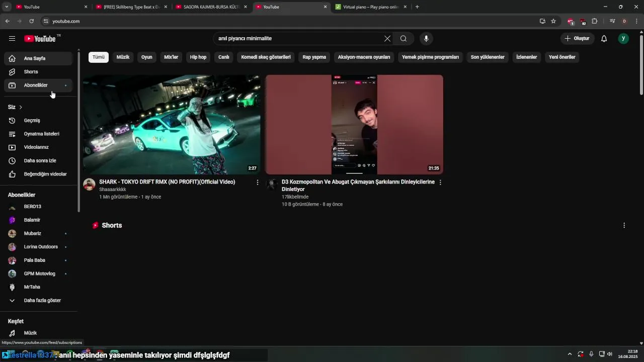Open Shorts shelf more options menu
The width and height of the screenshot is (644, 362).
[624, 225]
